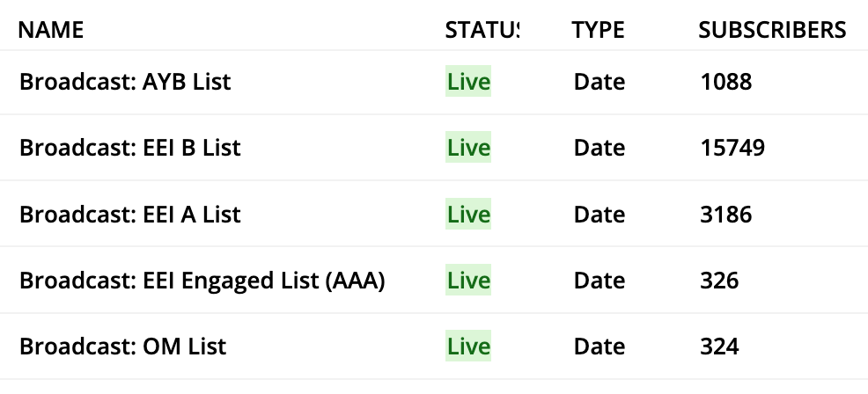
Task: Sort by the STATUS column header
Action: (x=482, y=30)
